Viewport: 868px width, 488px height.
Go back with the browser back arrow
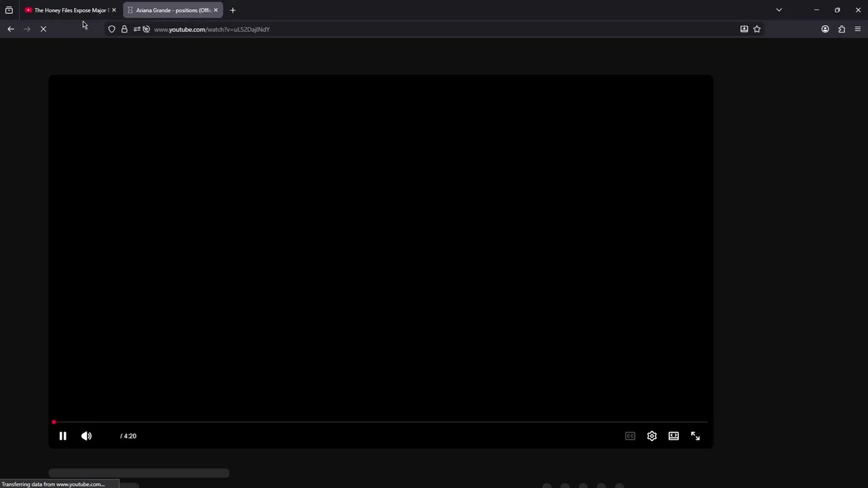pyautogui.click(x=11, y=29)
